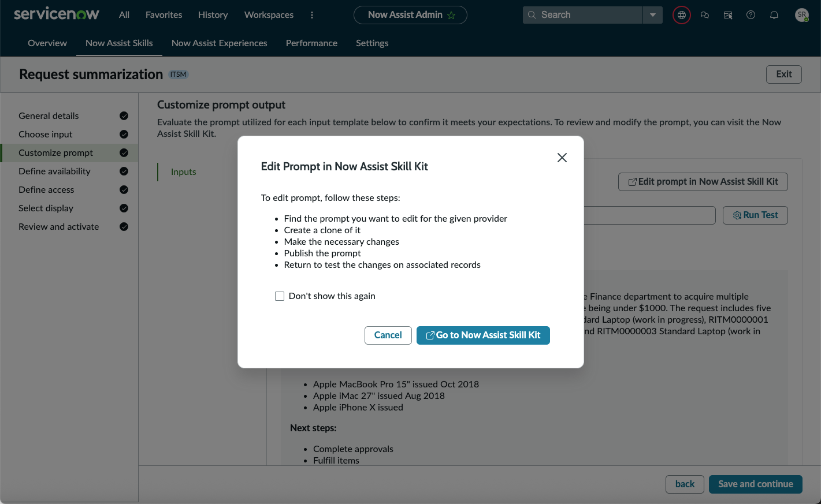
Task: Select the Review and activate step
Action: [x=69, y=227]
